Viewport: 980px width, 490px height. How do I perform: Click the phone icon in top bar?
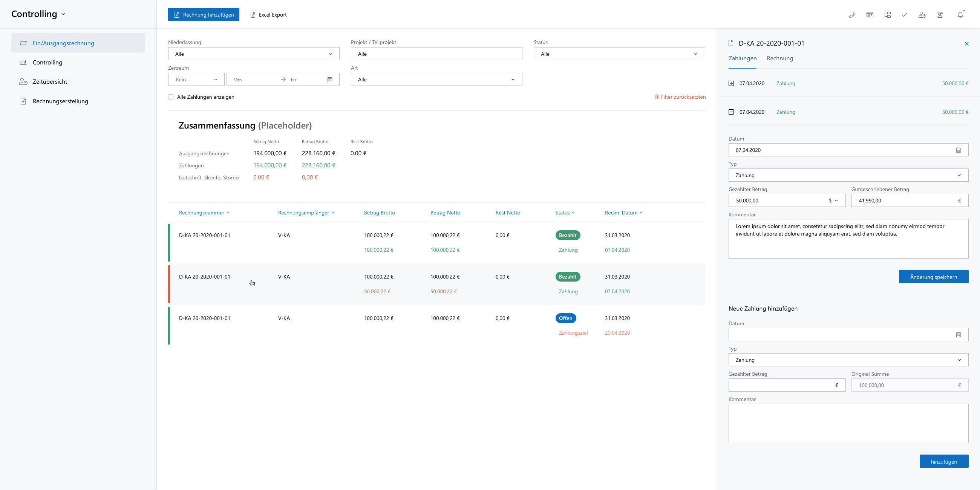click(852, 15)
